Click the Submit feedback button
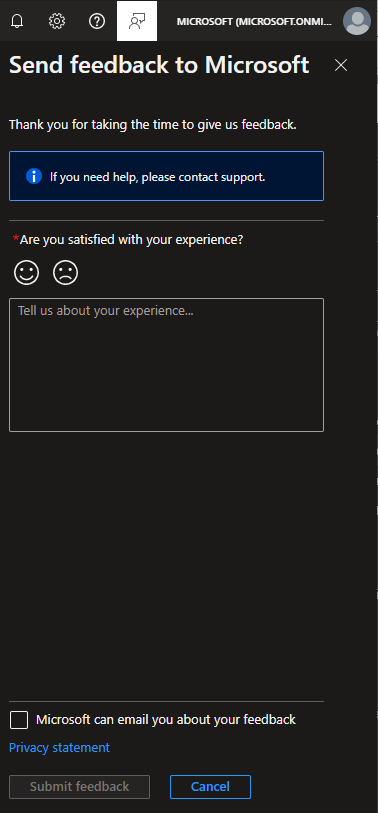 pyautogui.click(x=79, y=787)
